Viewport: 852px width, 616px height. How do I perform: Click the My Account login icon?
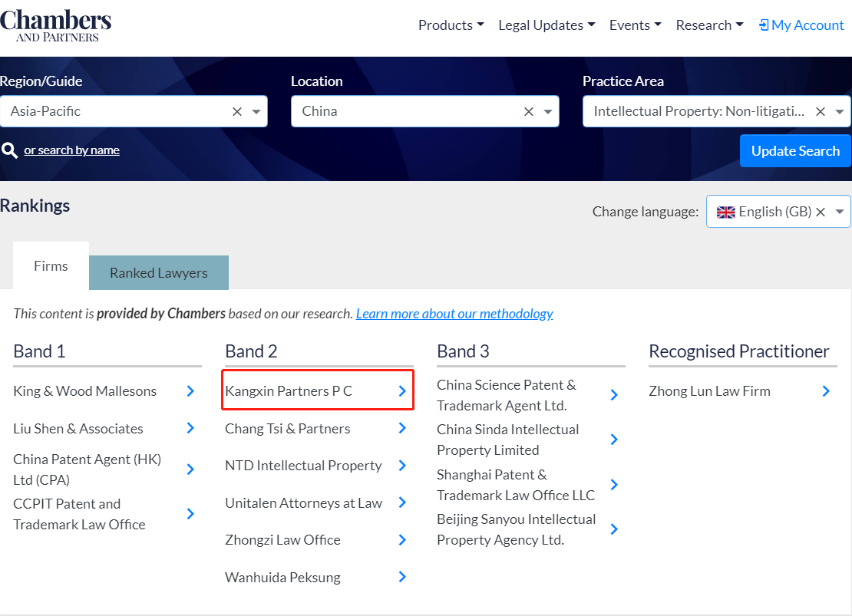click(764, 25)
